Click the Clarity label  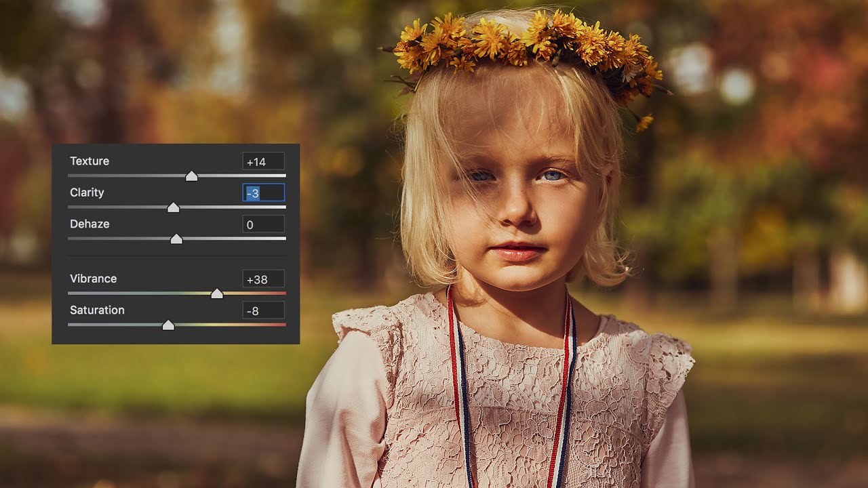coord(87,192)
